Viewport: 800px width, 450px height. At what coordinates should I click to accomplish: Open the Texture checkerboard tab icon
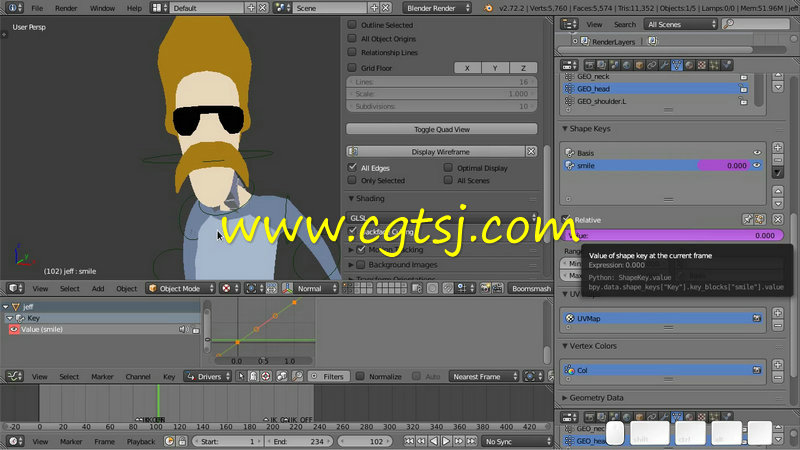tap(702, 65)
